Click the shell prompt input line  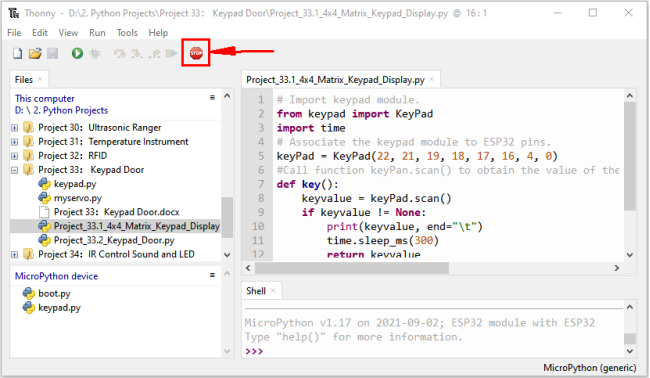coord(433,351)
